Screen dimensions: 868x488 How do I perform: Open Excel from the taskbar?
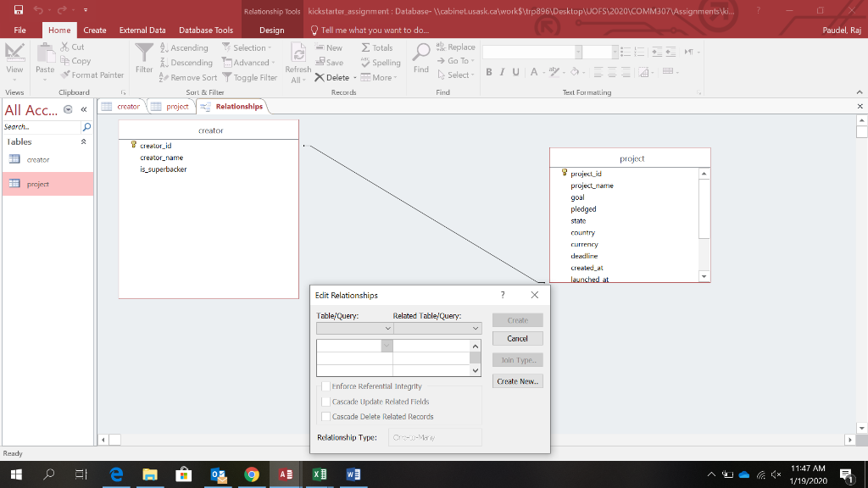pyautogui.click(x=320, y=474)
